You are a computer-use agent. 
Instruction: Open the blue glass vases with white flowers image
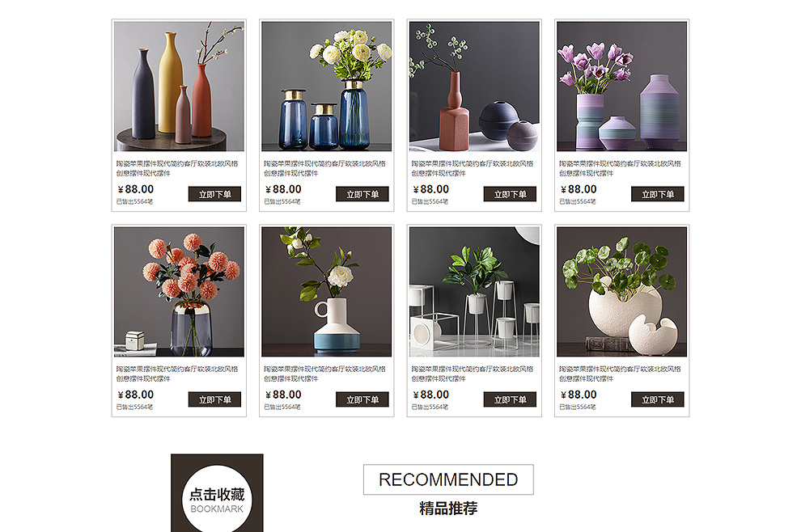point(326,87)
